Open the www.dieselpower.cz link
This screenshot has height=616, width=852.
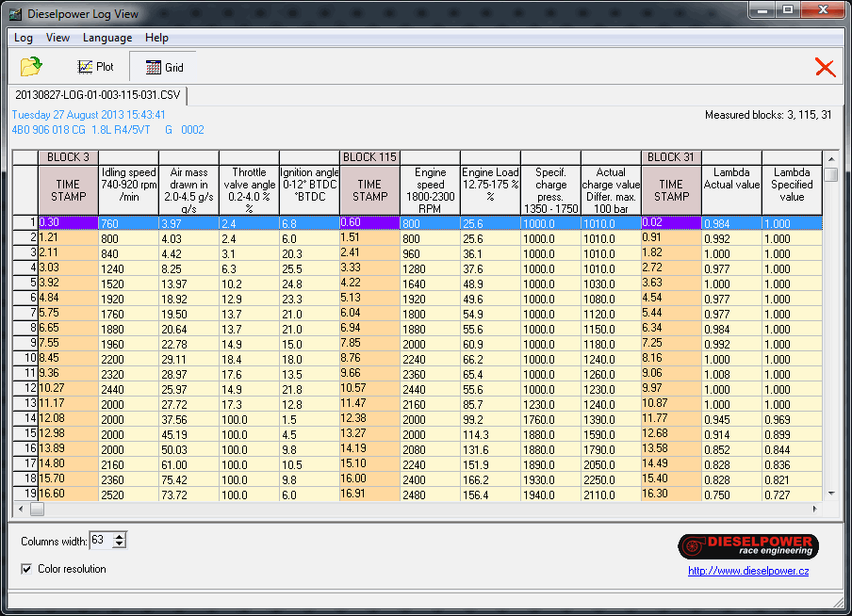tap(748, 571)
